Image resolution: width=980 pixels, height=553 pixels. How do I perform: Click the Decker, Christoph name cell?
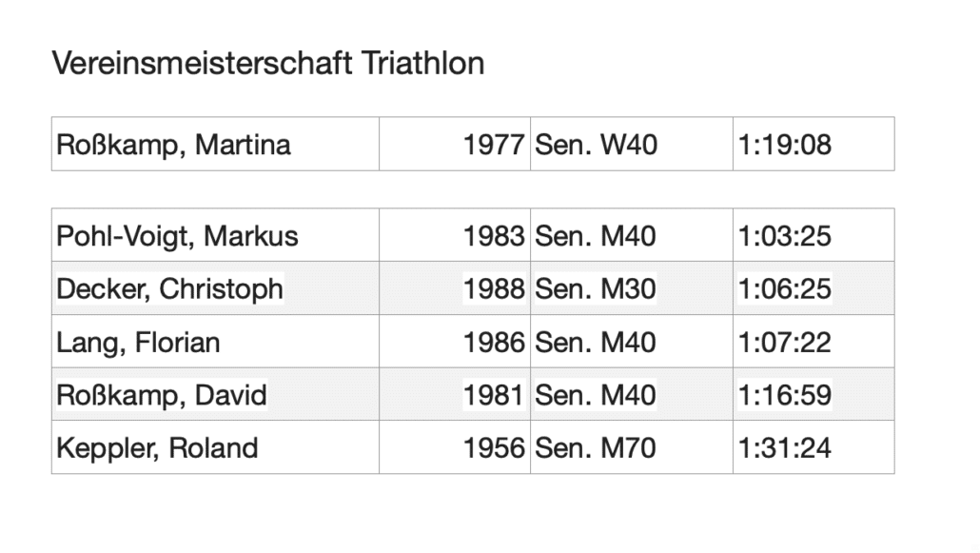(215, 288)
